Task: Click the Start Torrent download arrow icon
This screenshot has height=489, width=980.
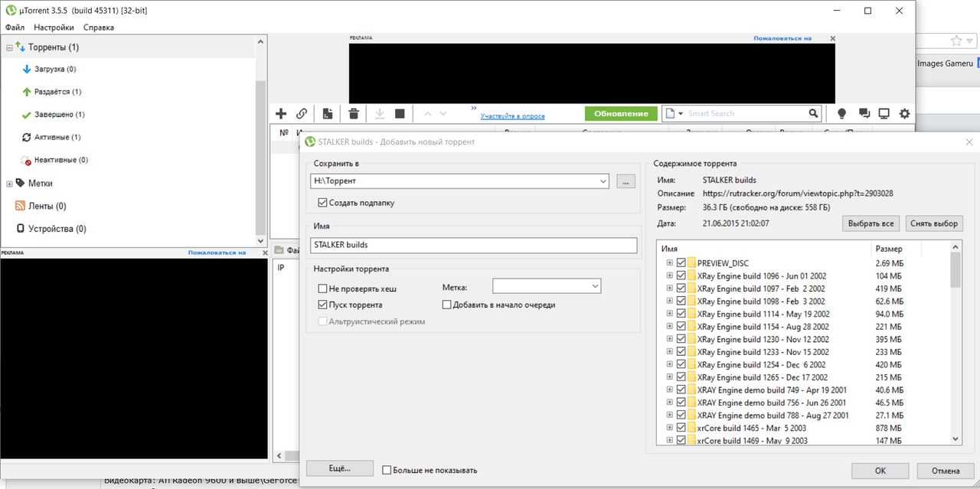Action: (379, 113)
